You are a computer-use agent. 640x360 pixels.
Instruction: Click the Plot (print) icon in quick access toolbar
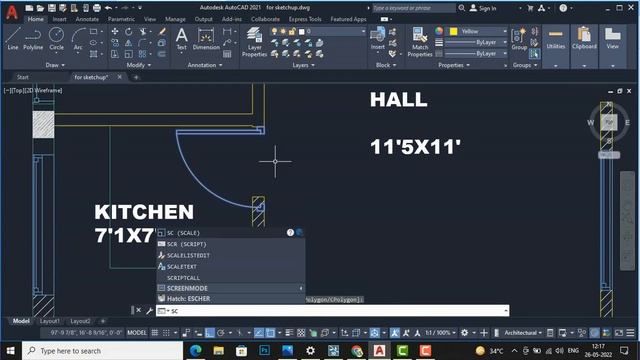[97, 8]
